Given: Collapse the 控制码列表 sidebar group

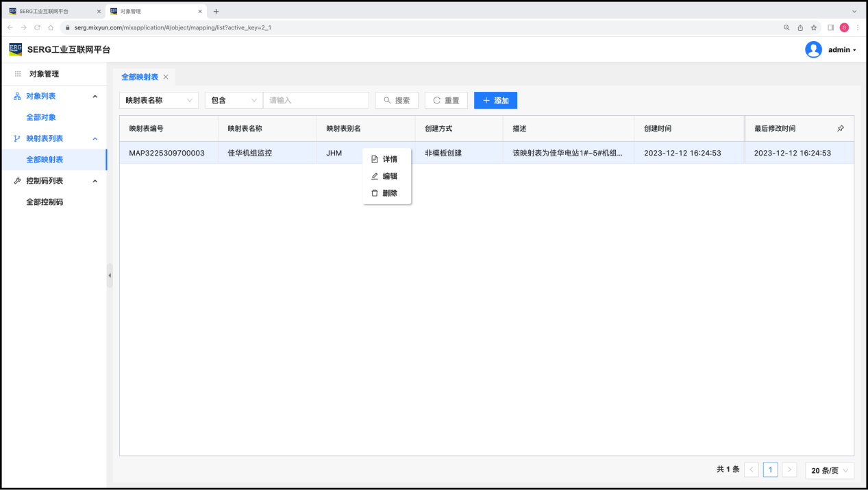Looking at the screenshot, I should (x=95, y=181).
